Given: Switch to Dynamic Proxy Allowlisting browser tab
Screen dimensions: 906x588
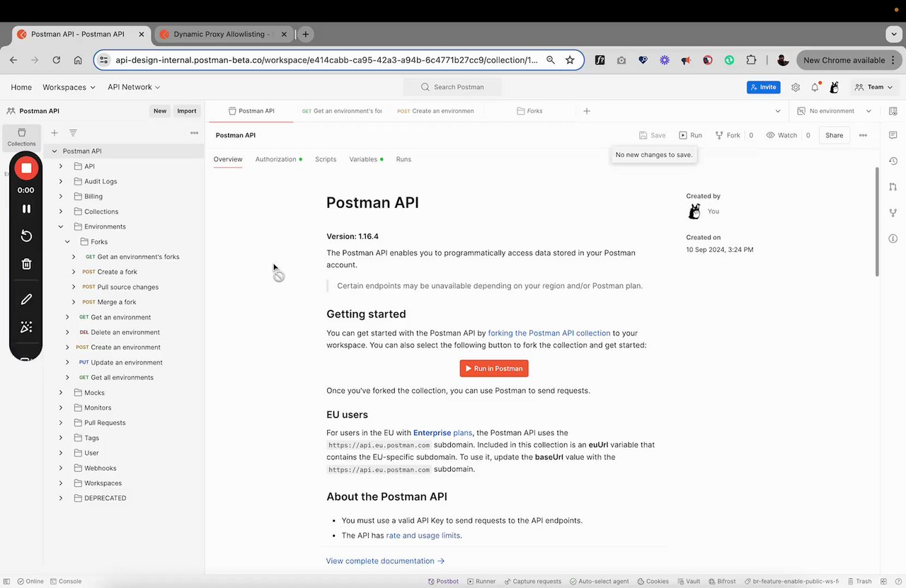Looking at the screenshot, I should [223, 34].
